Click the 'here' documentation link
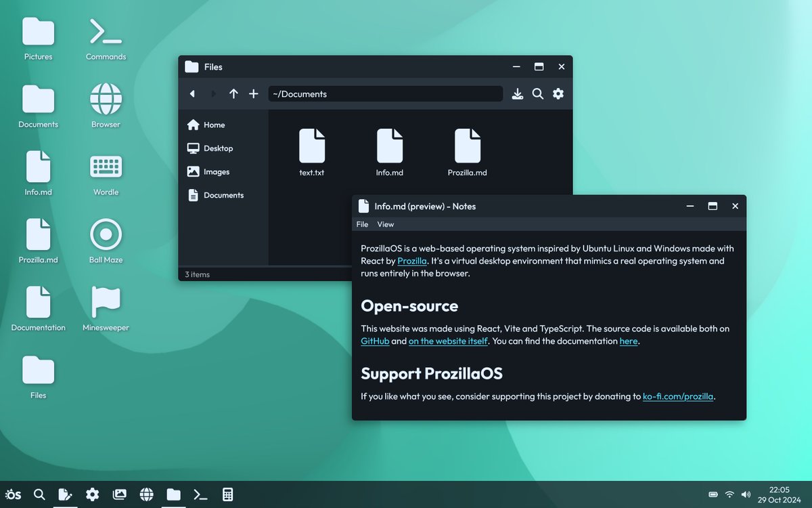 tap(629, 341)
